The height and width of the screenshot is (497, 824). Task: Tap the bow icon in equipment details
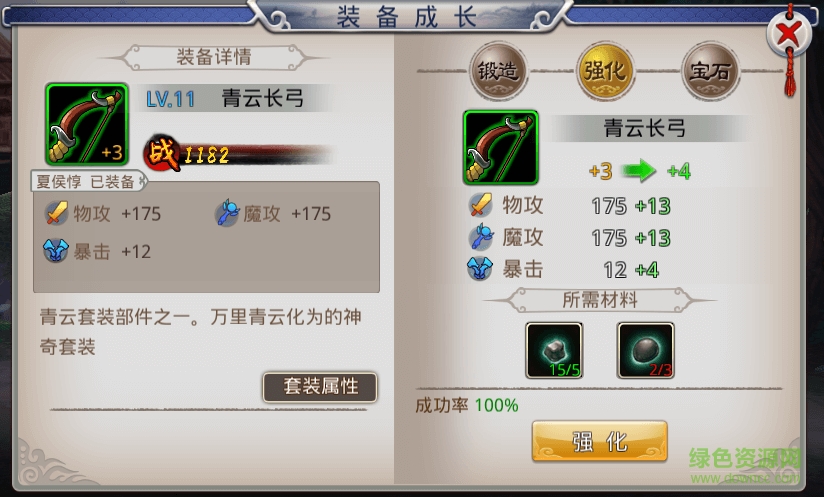point(87,125)
